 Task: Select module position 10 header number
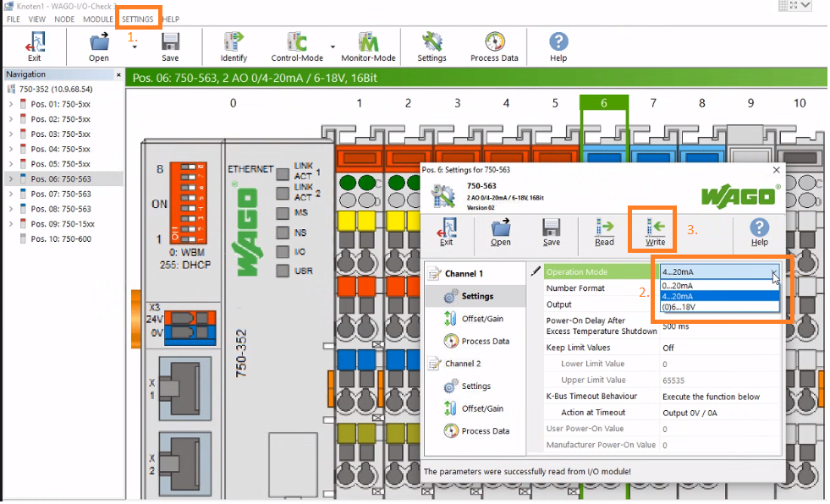coord(800,103)
